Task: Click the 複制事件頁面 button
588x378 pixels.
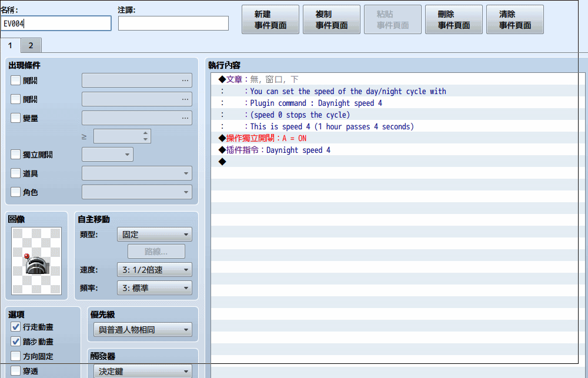Action: (x=332, y=19)
